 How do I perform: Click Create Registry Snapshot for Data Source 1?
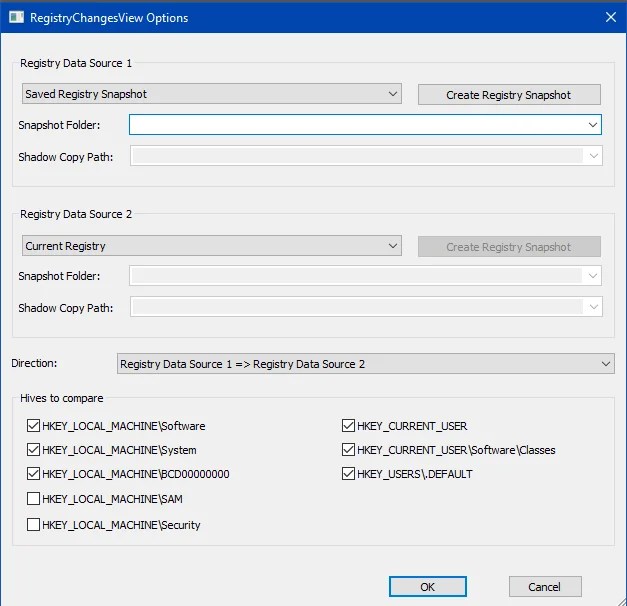tap(509, 95)
